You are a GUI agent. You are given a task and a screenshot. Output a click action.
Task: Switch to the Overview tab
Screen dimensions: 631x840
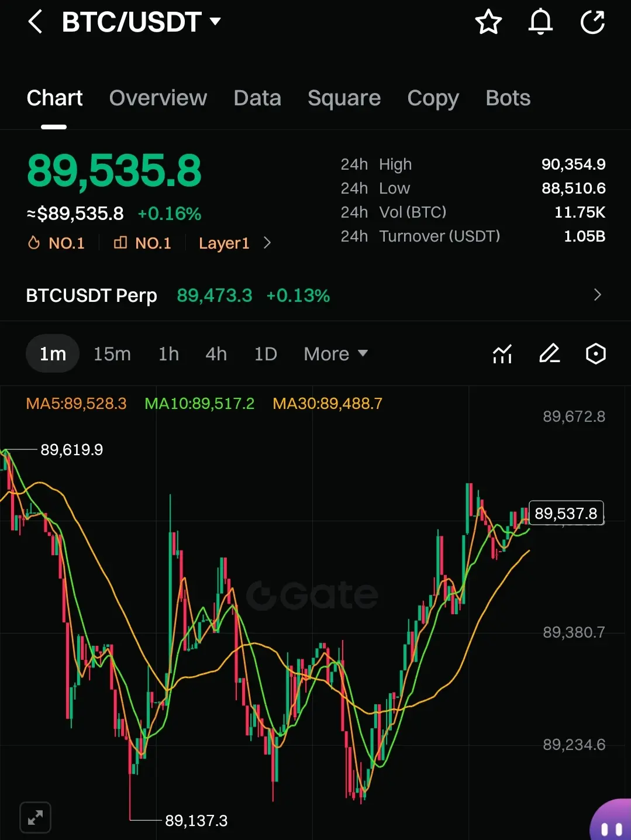pyautogui.click(x=158, y=98)
